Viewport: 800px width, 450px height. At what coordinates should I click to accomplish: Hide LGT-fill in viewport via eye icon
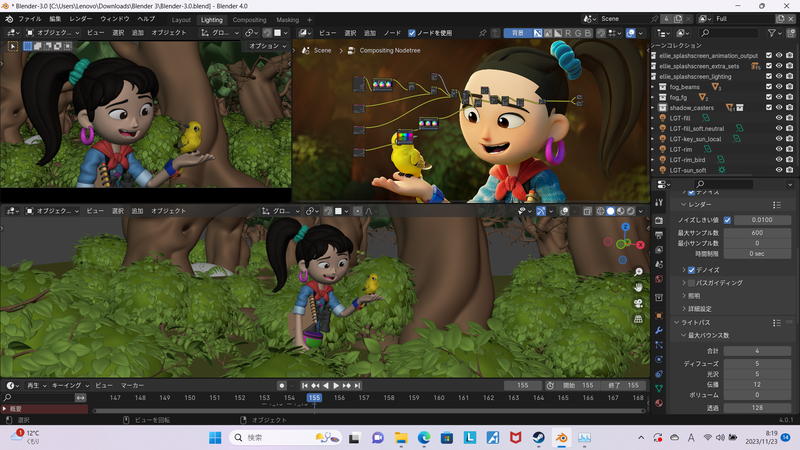pos(779,118)
